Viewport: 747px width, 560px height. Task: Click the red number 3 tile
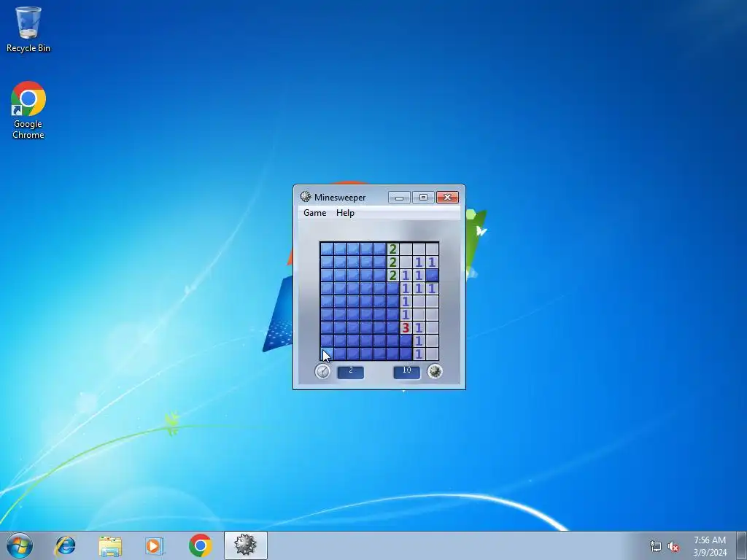406,327
